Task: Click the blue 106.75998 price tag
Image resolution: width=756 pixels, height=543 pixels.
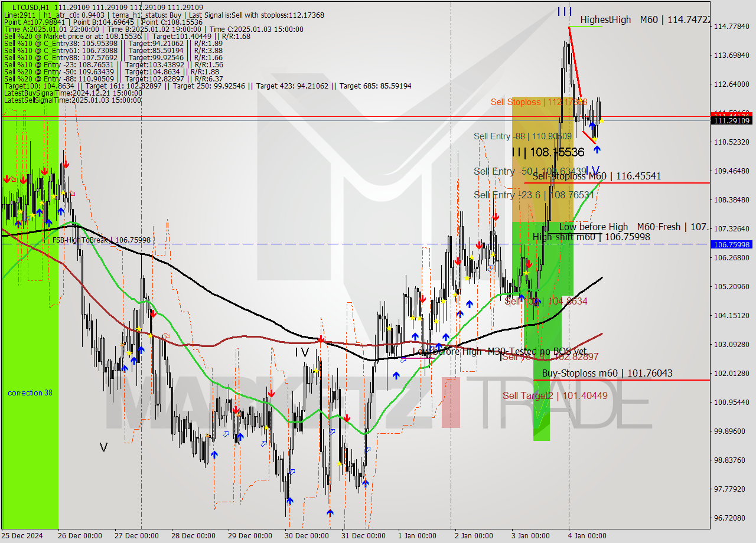Action: [x=732, y=244]
